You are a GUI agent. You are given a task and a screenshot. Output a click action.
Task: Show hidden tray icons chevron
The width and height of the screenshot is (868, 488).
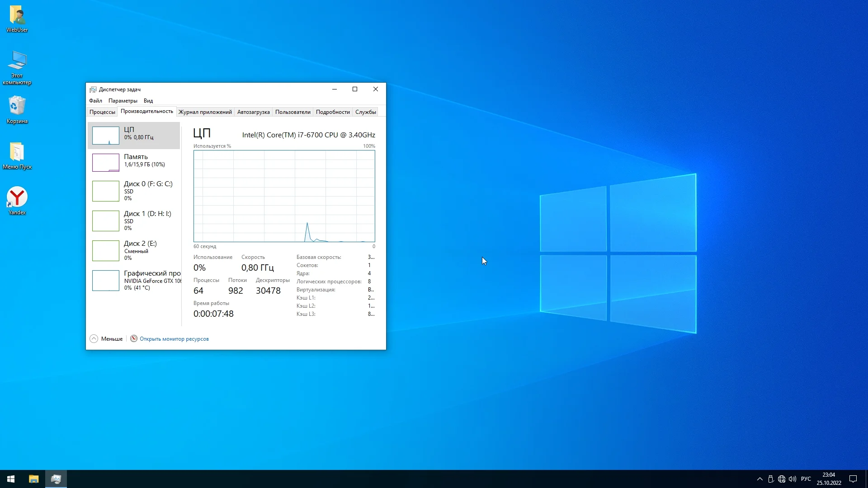pos(760,479)
